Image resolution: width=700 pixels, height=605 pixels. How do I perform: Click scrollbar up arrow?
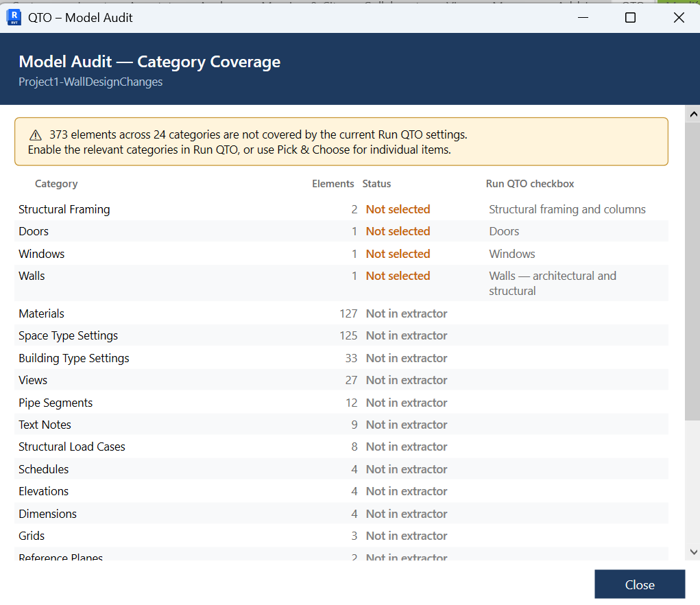(x=693, y=115)
